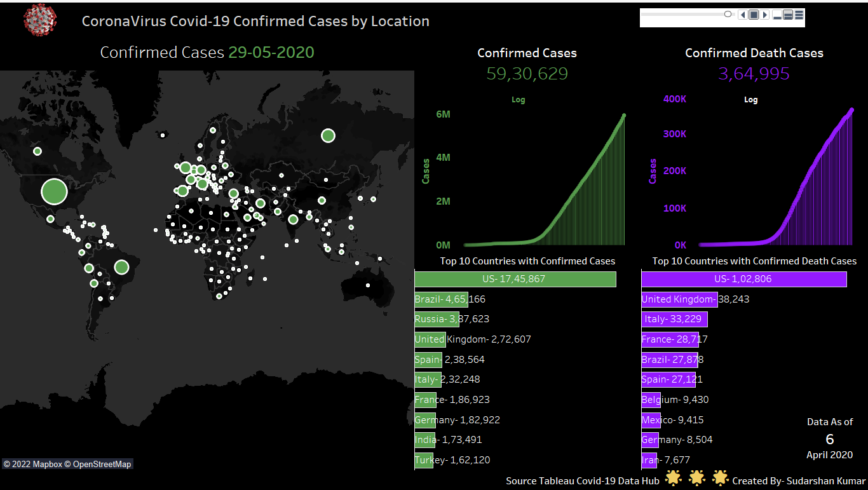Click the Log label above confirmed cases chart
Screen dimensions: 868x490
(x=519, y=100)
